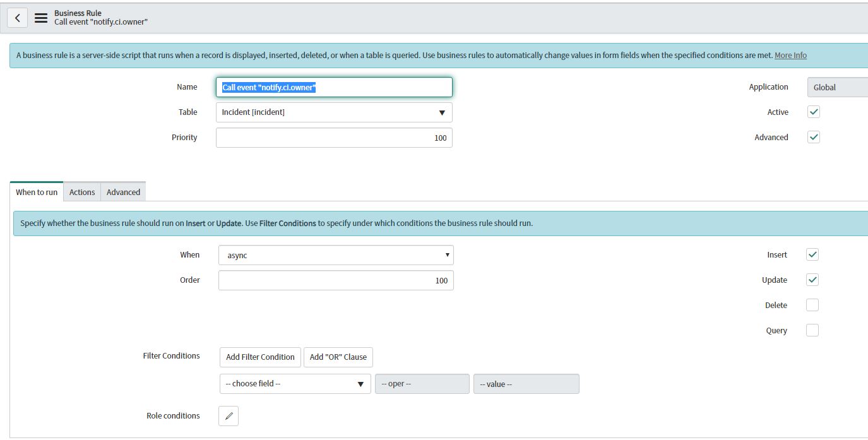
Task: Open the hamburger context menu icon
Action: 41,18
